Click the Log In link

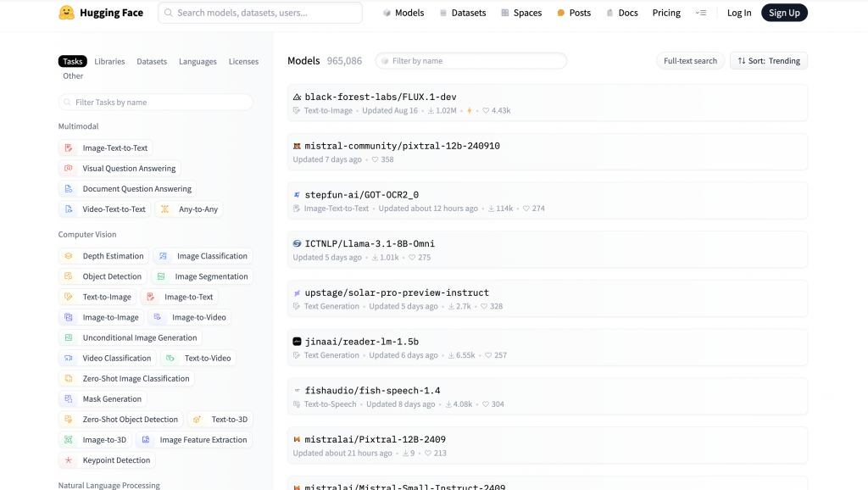point(739,13)
